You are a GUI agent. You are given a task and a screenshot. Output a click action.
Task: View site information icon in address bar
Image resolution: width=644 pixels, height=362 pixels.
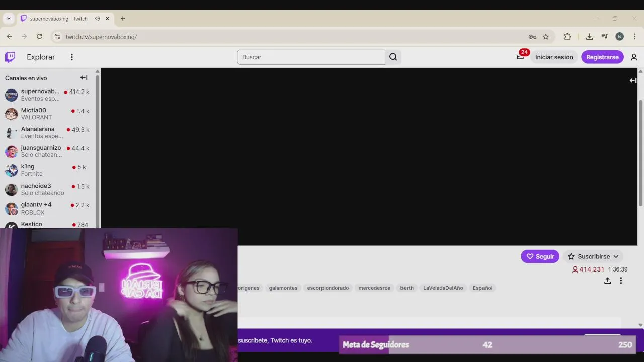pos(57,37)
